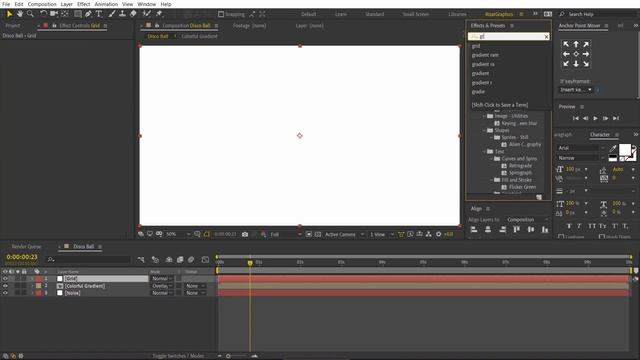Screen dimensions: 640x360
Task: Move anchor point to center
Action: coord(576,54)
